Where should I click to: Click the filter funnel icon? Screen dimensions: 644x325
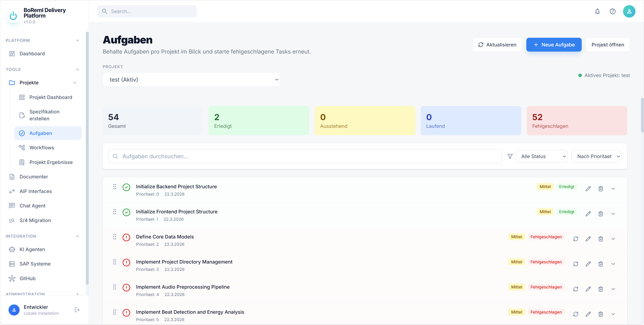click(x=510, y=156)
